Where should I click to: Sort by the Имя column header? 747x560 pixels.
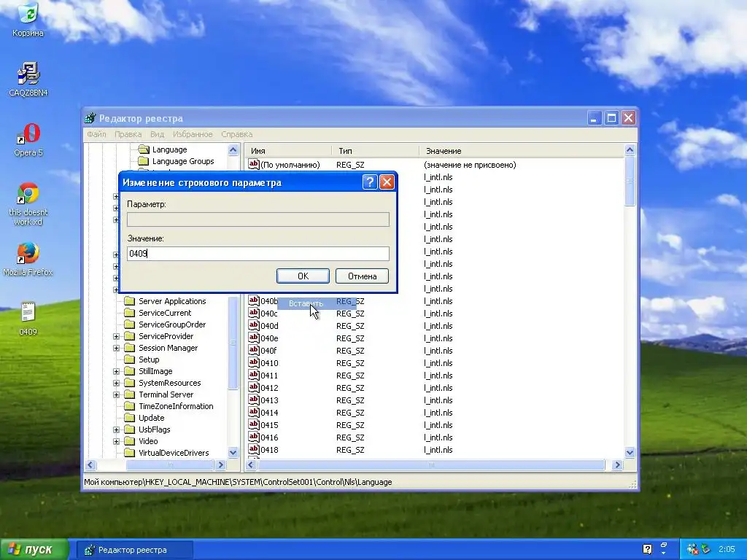click(287, 151)
